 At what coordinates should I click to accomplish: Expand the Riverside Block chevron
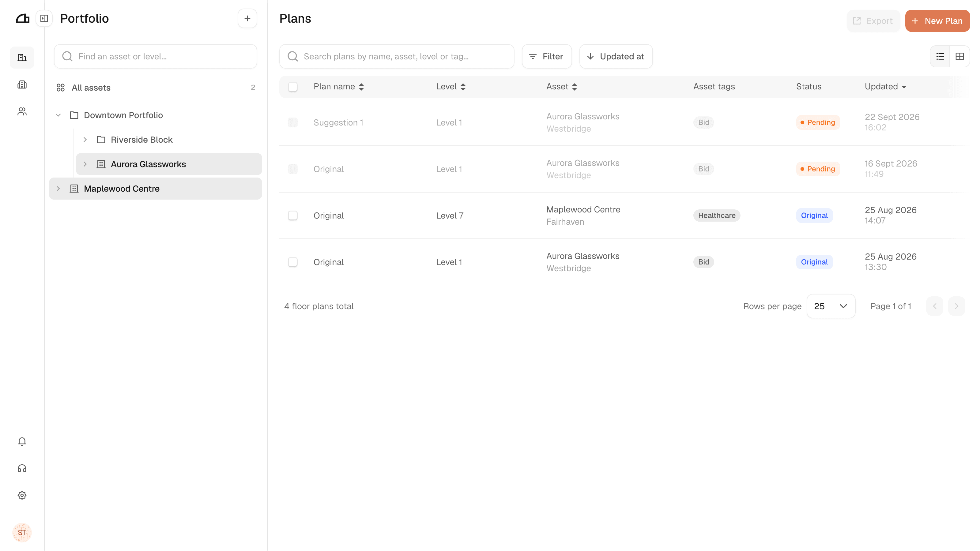85,140
